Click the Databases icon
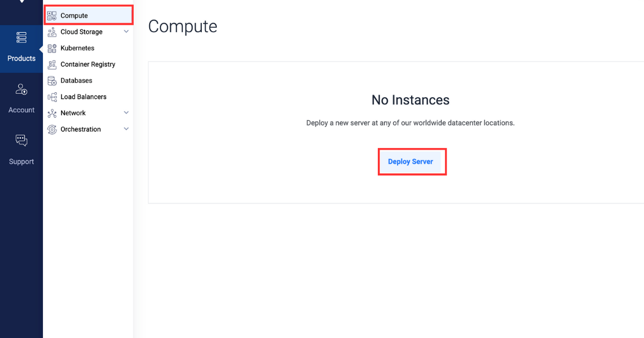This screenshot has width=644, height=338. [x=52, y=80]
